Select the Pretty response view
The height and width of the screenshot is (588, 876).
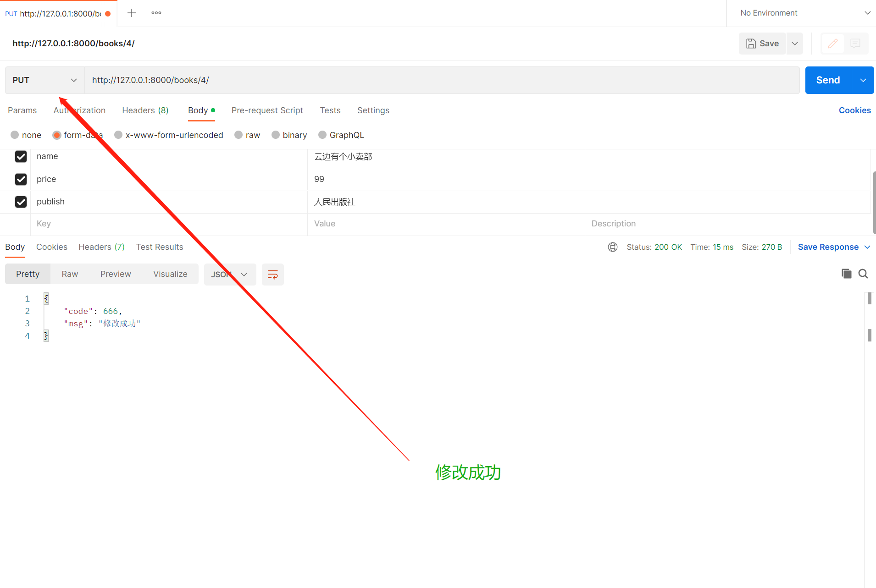[28, 274]
